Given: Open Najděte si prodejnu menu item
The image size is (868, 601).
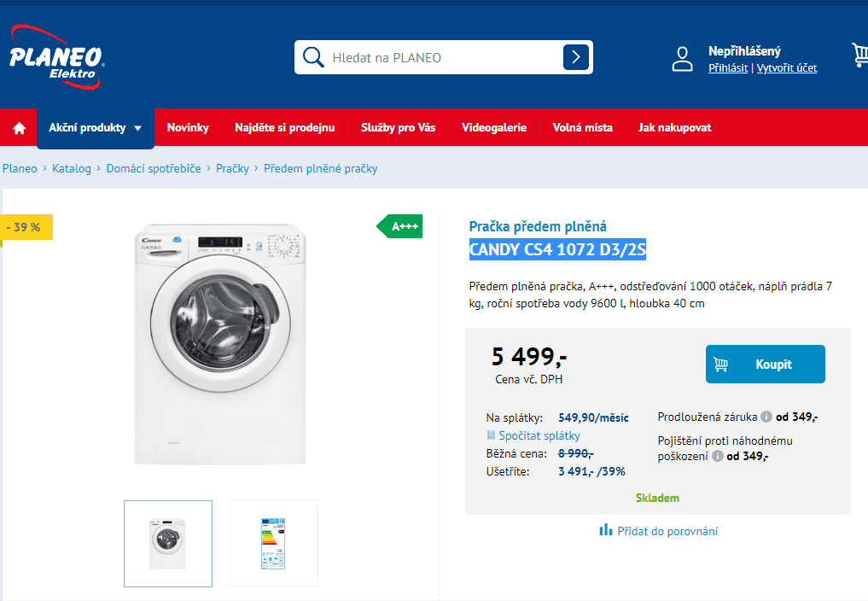Looking at the screenshot, I should tap(284, 127).
